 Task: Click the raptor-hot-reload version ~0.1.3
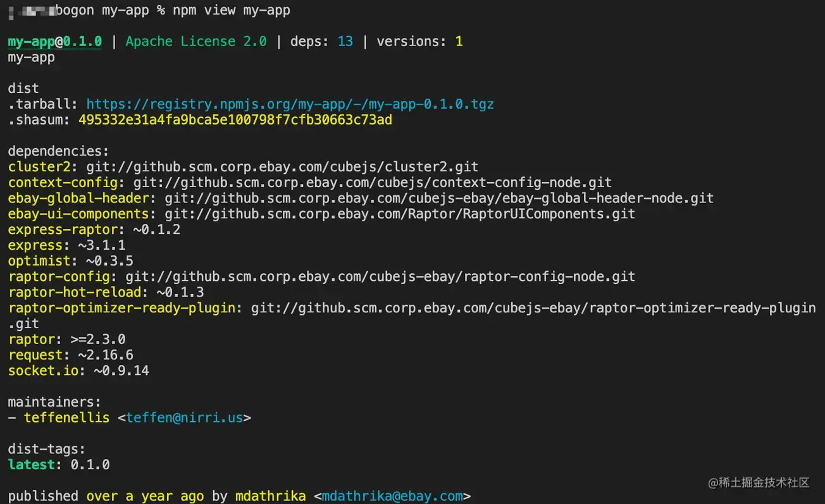(x=180, y=292)
